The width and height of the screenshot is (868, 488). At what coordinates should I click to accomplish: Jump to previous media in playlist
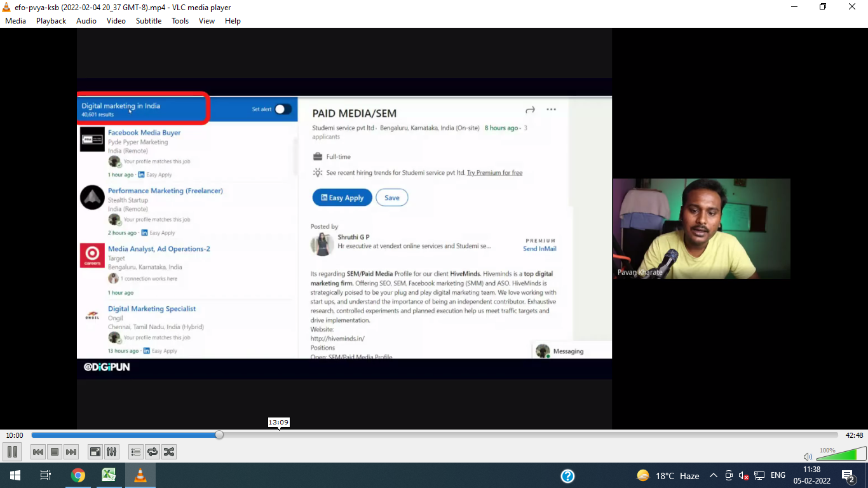point(38,452)
